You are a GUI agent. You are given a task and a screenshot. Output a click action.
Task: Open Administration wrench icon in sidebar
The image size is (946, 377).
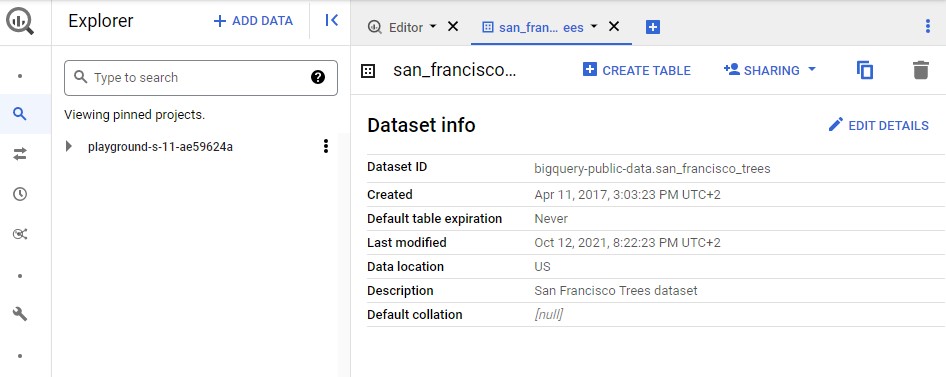coord(20,314)
